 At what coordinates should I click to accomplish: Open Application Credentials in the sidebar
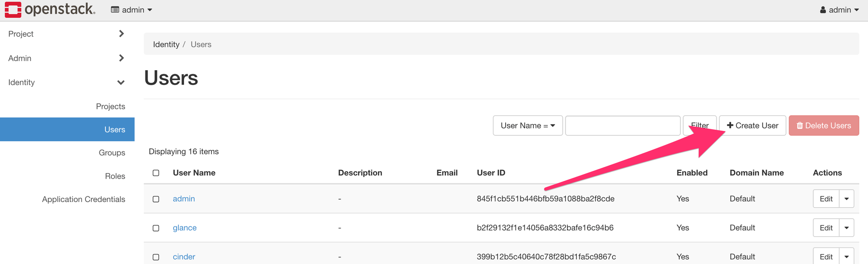(83, 199)
